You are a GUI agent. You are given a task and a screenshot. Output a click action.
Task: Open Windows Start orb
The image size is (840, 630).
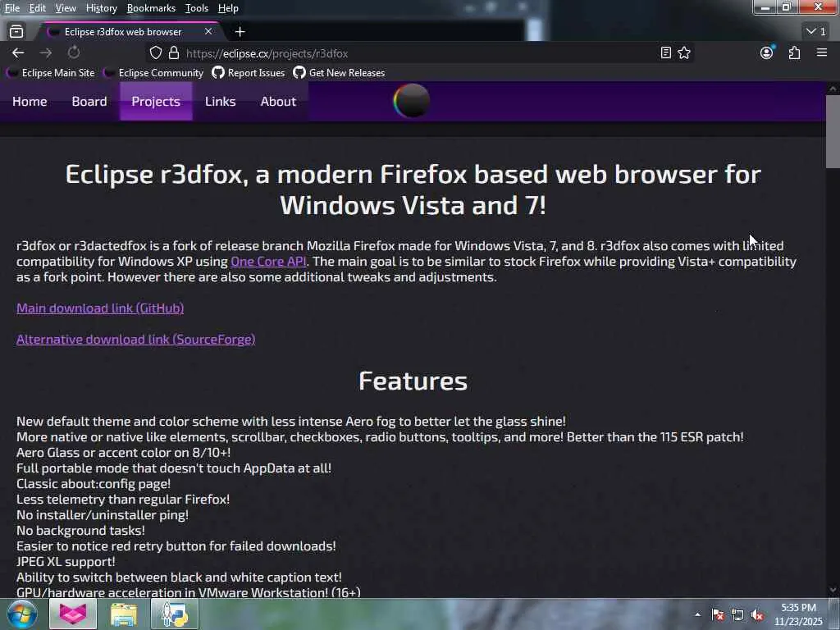pos(21,614)
